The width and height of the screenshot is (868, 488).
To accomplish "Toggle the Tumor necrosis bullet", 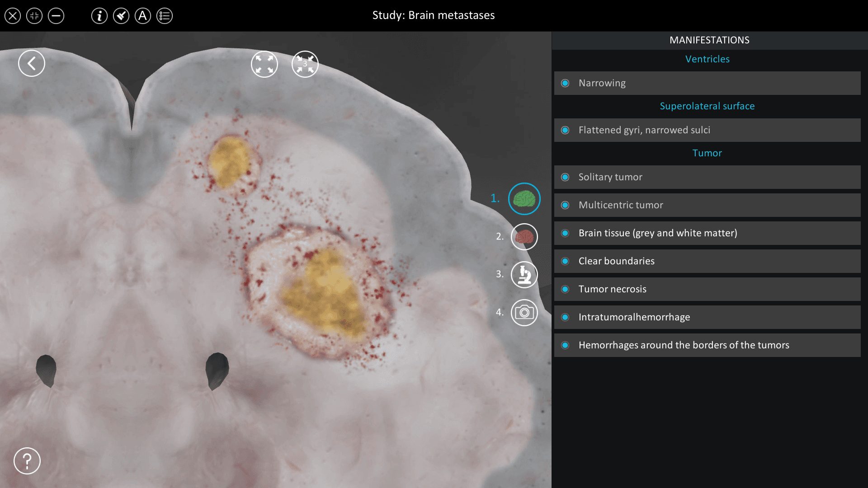I will (565, 289).
